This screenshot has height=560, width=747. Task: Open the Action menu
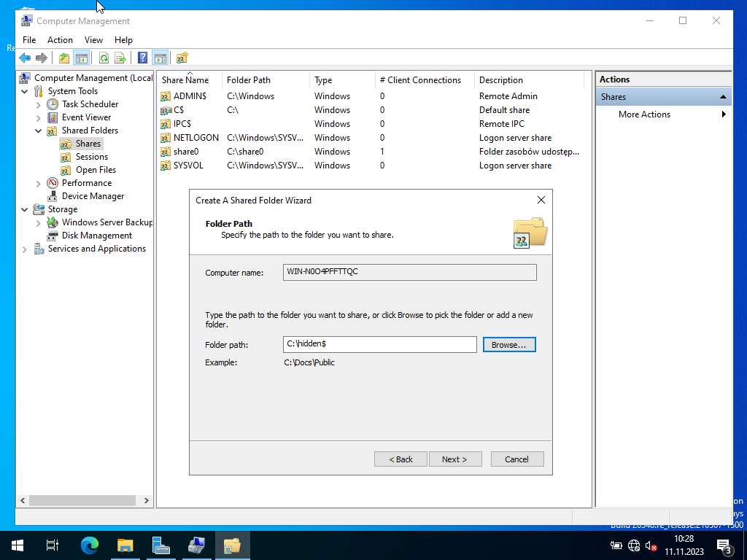[x=60, y=40]
